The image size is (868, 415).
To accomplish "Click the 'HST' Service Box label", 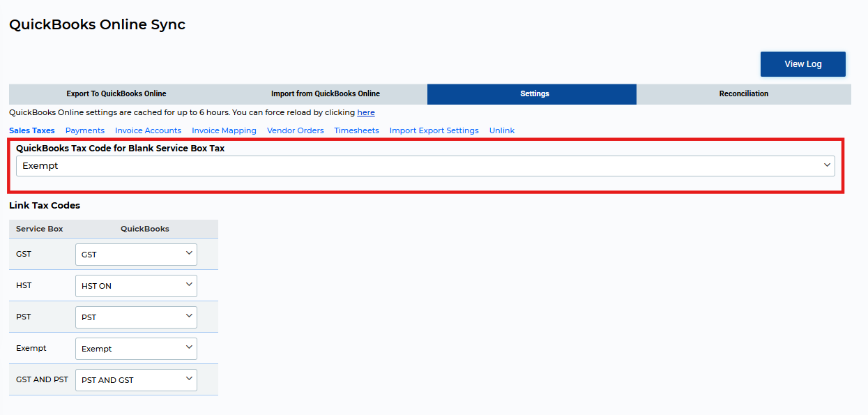I will coord(24,285).
